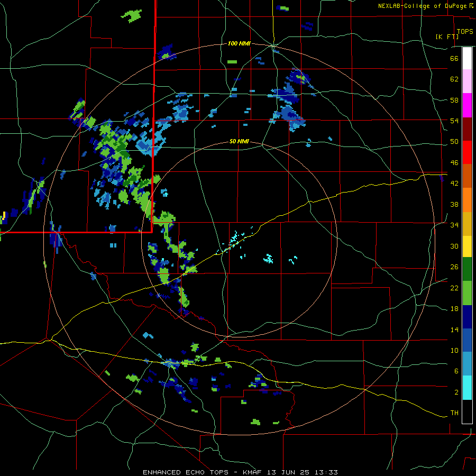Select the bright orange legend swatch

[x=467, y=200]
